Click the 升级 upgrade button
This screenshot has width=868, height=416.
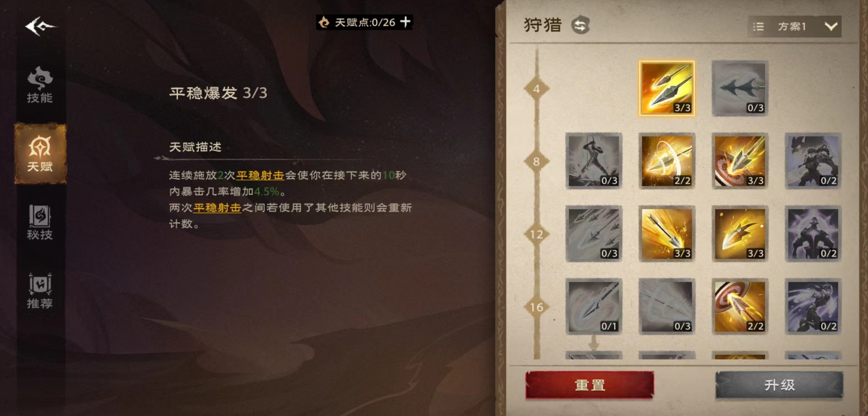[779, 385]
